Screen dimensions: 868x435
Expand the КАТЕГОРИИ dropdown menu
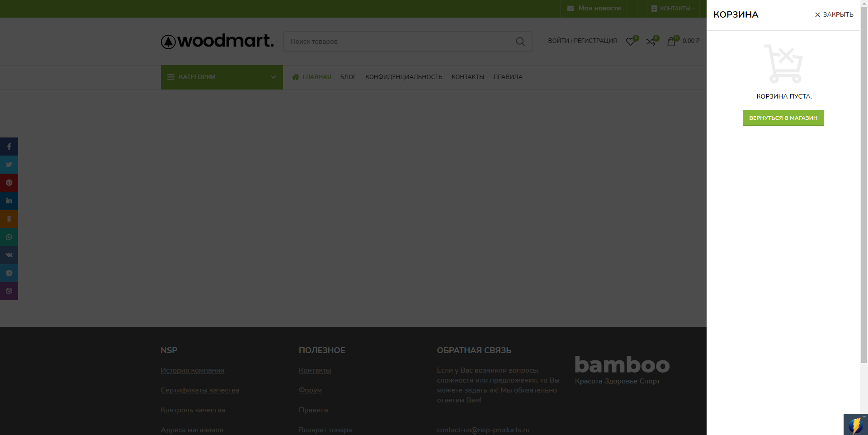click(x=222, y=77)
